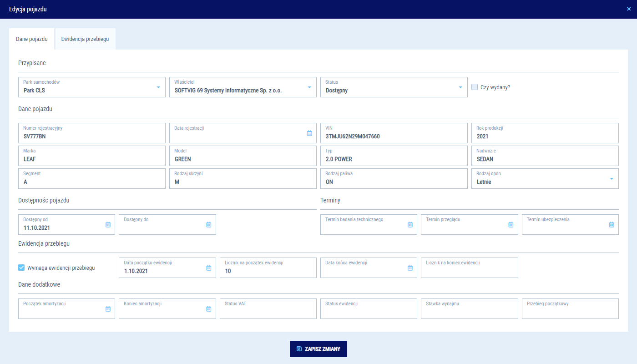Screen dimensions: 637x364
Task: Open calendar for Data początku ewidencji
Action: tap(209, 268)
